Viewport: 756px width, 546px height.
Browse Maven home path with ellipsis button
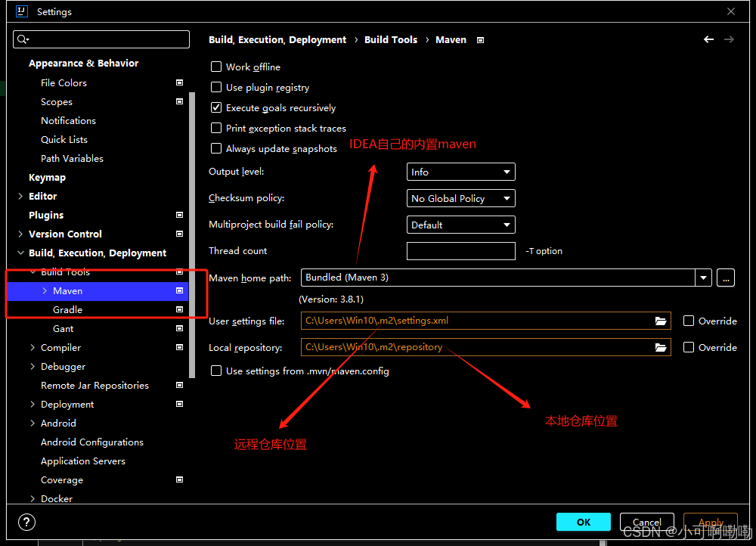pos(726,278)
